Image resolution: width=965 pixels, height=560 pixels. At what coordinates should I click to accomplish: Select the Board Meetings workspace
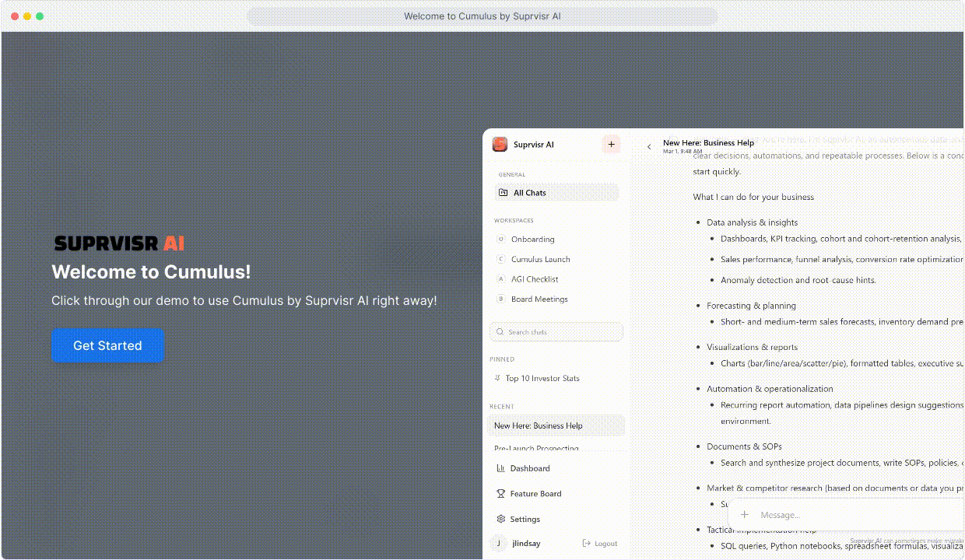pos(539,299)
